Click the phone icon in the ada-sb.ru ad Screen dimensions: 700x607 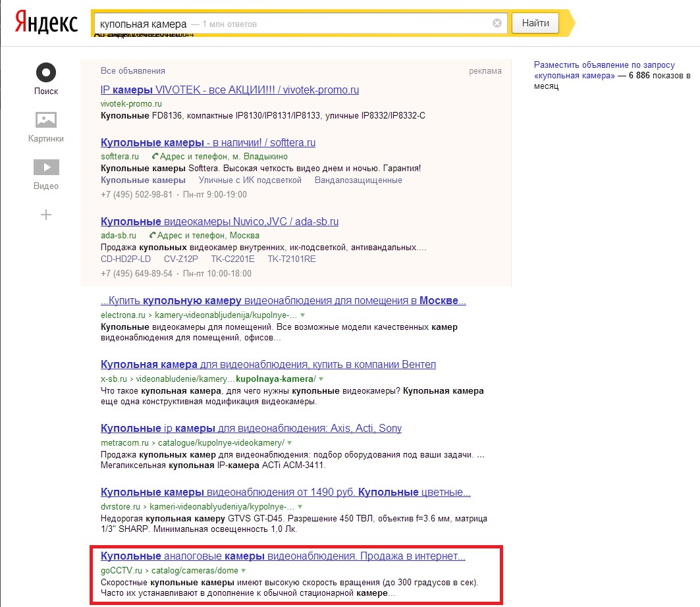[x=152, y=235]
